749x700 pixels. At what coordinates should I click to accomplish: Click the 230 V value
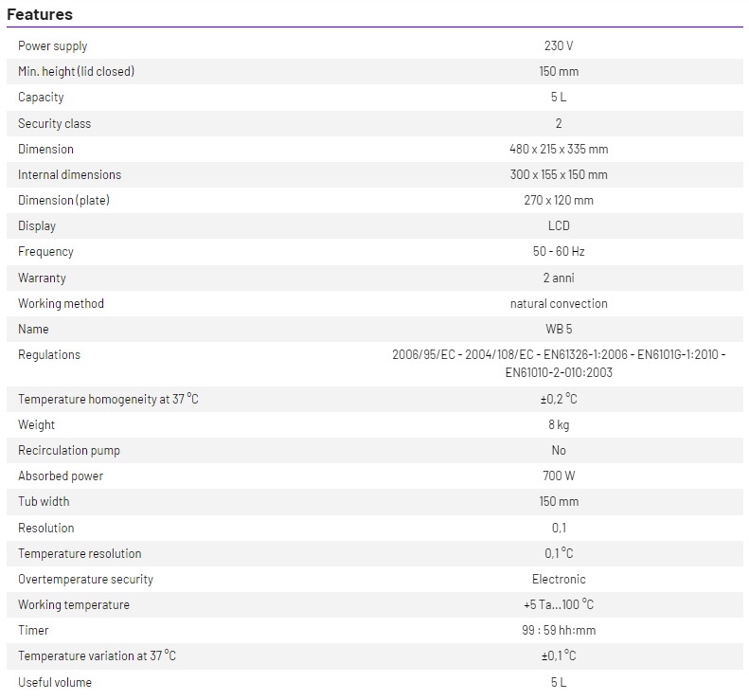click(x=559, y=46)
